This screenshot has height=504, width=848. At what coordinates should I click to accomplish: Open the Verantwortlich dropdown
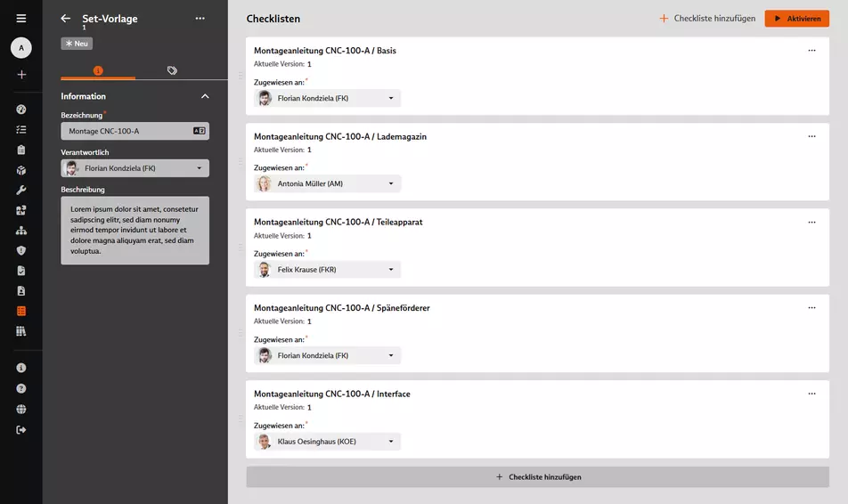135,168
